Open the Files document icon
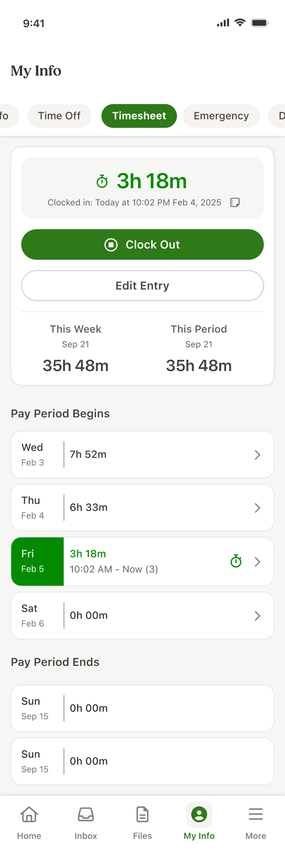Screen dimensions: 285x868 coord(142,814)
